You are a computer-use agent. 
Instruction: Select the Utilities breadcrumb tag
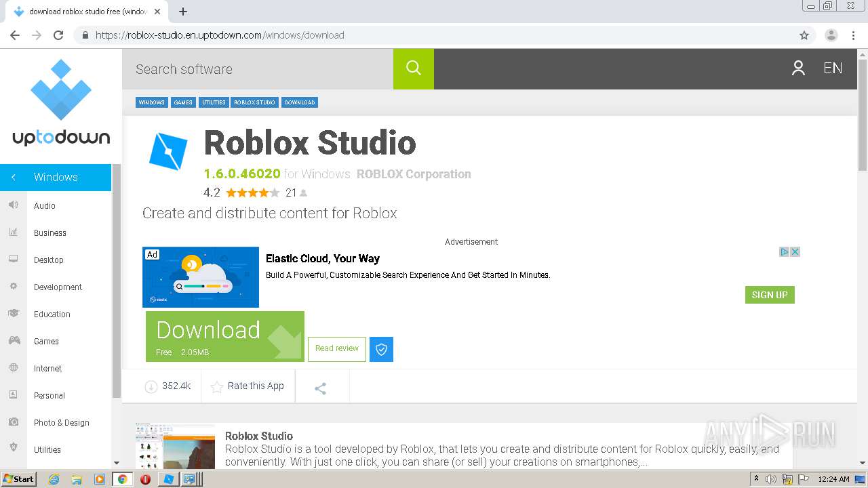coord(214,102)
